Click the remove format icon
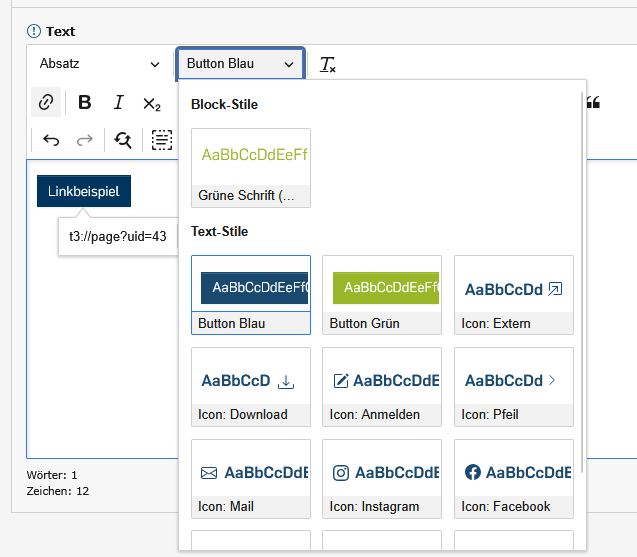The image size is (637, 557). tap(327, 64)
